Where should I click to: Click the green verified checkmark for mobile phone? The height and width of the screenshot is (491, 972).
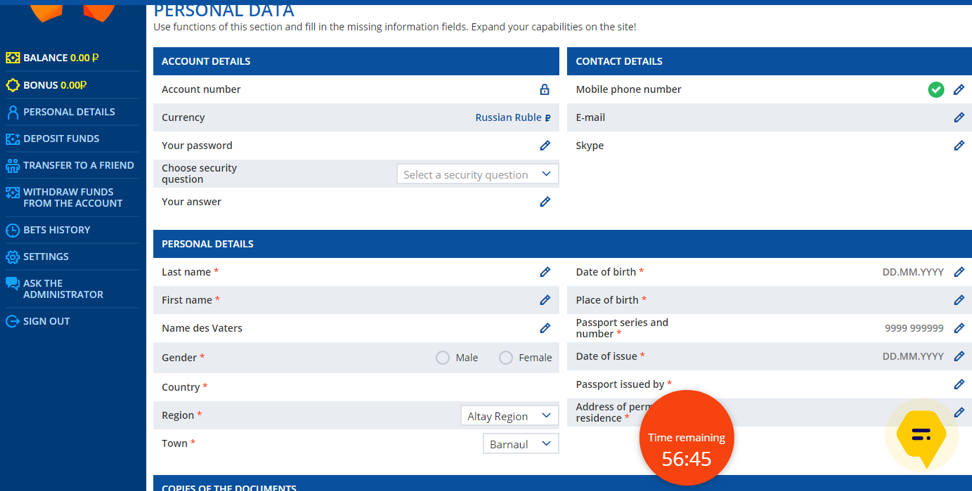click(x=936, y=89)
